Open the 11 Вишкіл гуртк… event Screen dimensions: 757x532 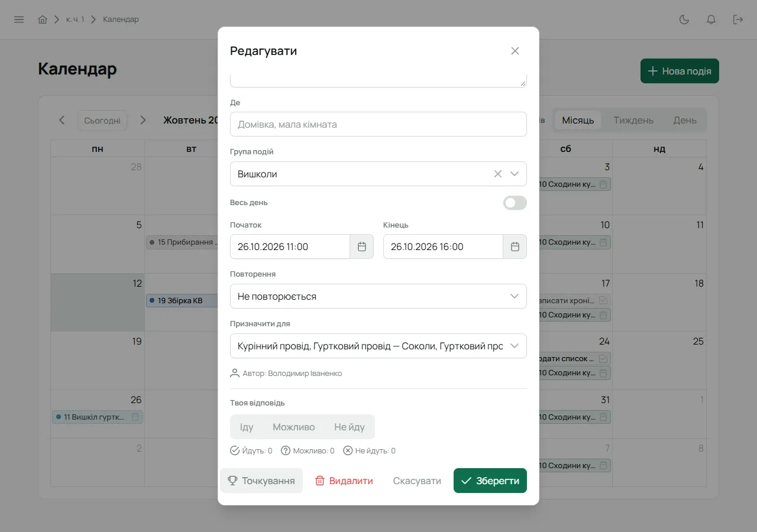point(98,417)
